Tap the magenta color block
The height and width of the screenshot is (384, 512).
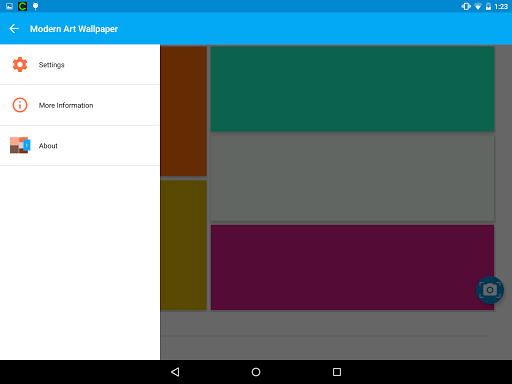click(x=352, y=267)
